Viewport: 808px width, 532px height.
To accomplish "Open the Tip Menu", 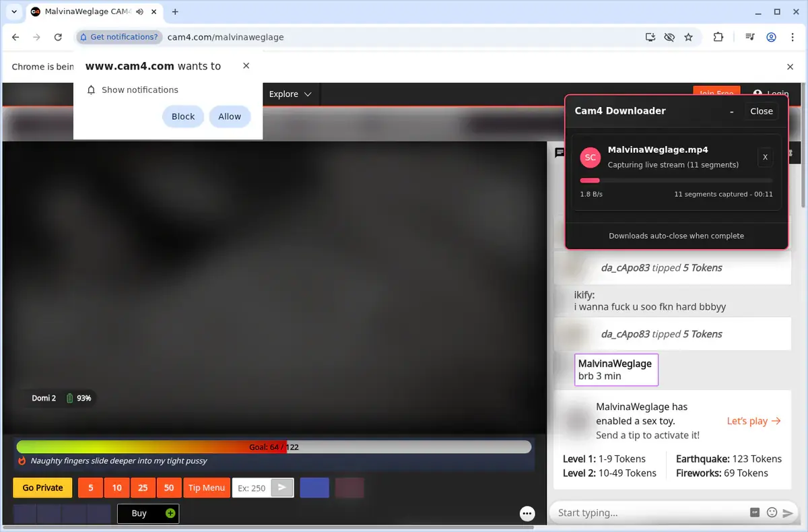I will (x=206, y=488).
